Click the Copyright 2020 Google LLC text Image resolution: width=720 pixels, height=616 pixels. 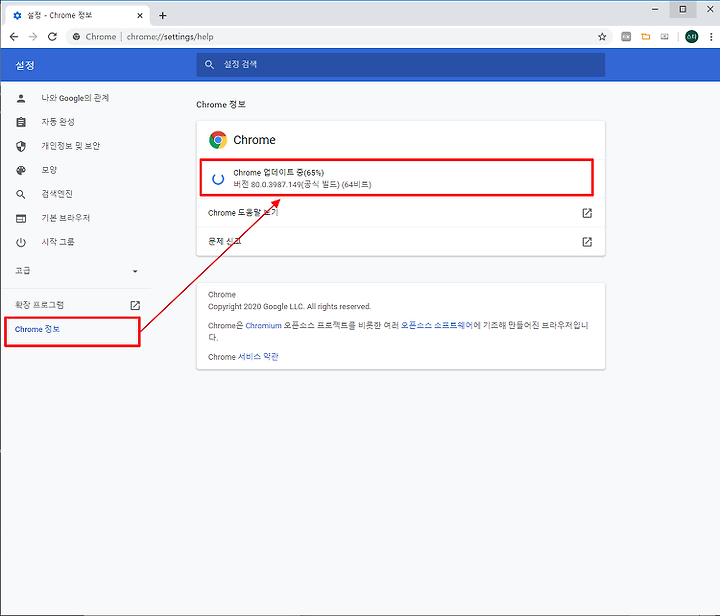[x=289, y=306]
